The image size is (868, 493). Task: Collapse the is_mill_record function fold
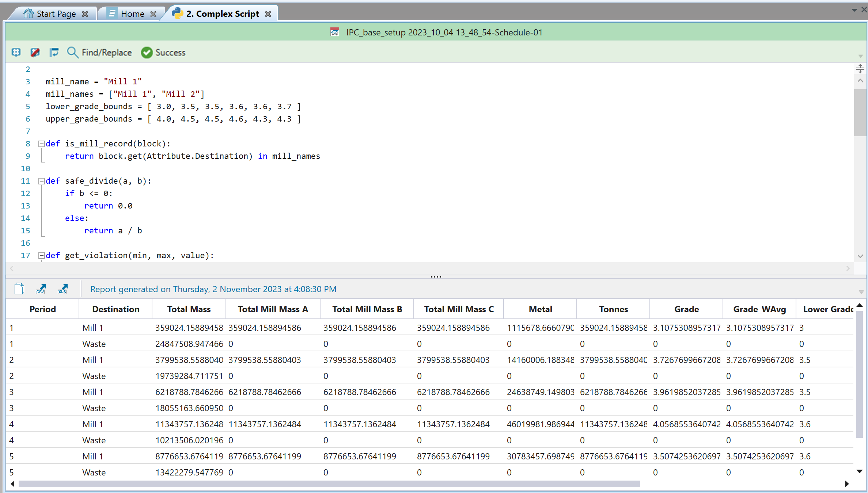coord(42,144)
